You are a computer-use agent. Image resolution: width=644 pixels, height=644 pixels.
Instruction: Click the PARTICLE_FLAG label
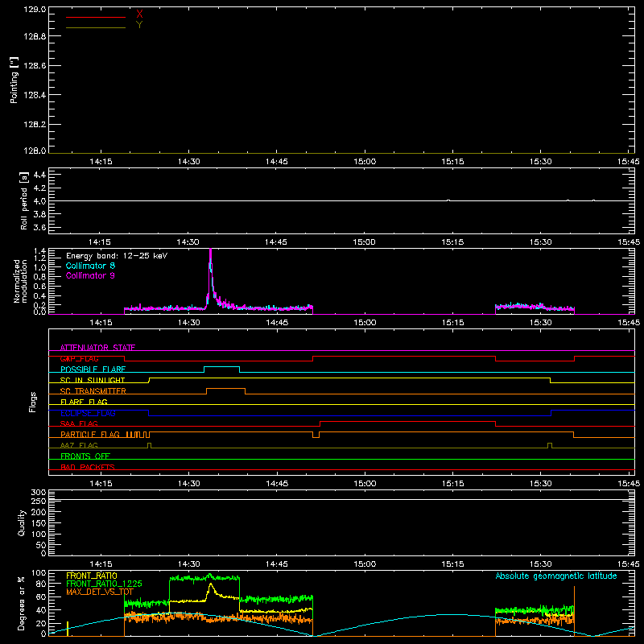[90, 435]
